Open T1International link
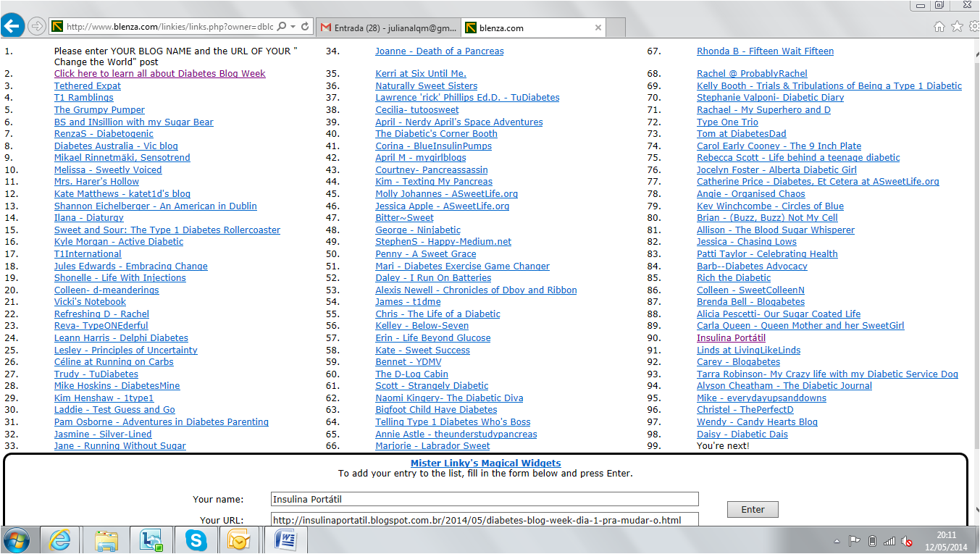Image resolution: width=980 pixels, height=554 pixels. point(88,254)
